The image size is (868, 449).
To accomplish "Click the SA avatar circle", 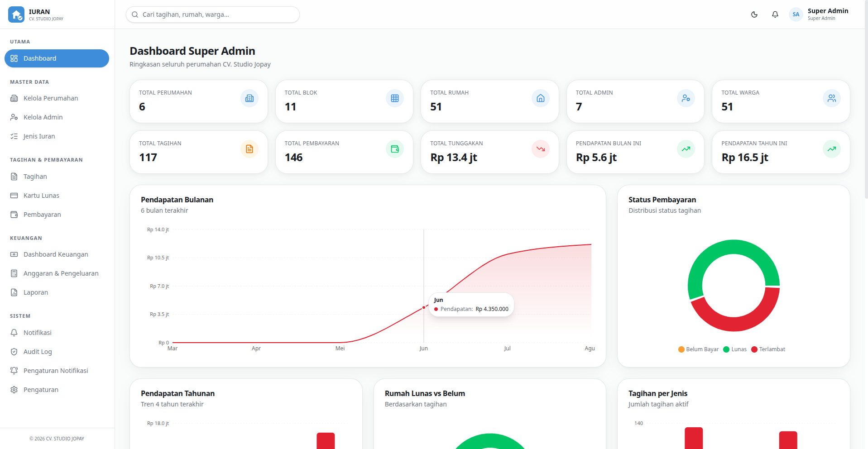I will point(796,14).
